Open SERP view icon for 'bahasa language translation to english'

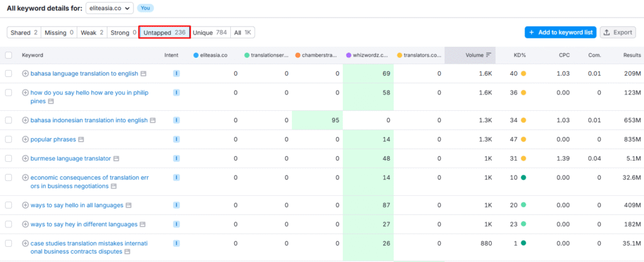[143, 74]
